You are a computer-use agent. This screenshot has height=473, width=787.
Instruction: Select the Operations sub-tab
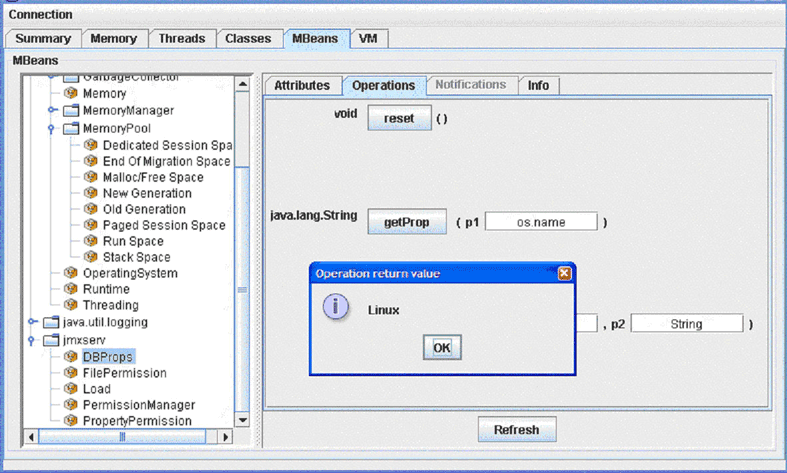click(x=384, y=85)
